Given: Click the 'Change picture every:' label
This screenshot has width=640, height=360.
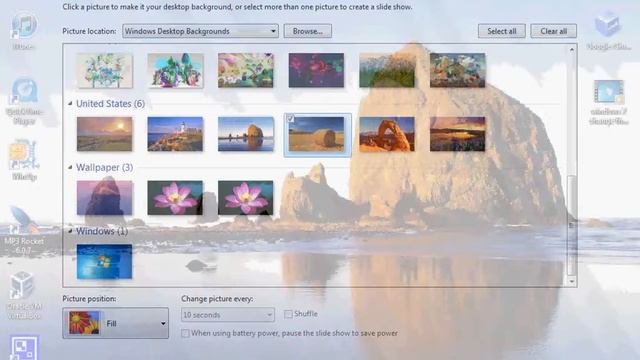Looking at the screenshot, I should click(217, 299).
